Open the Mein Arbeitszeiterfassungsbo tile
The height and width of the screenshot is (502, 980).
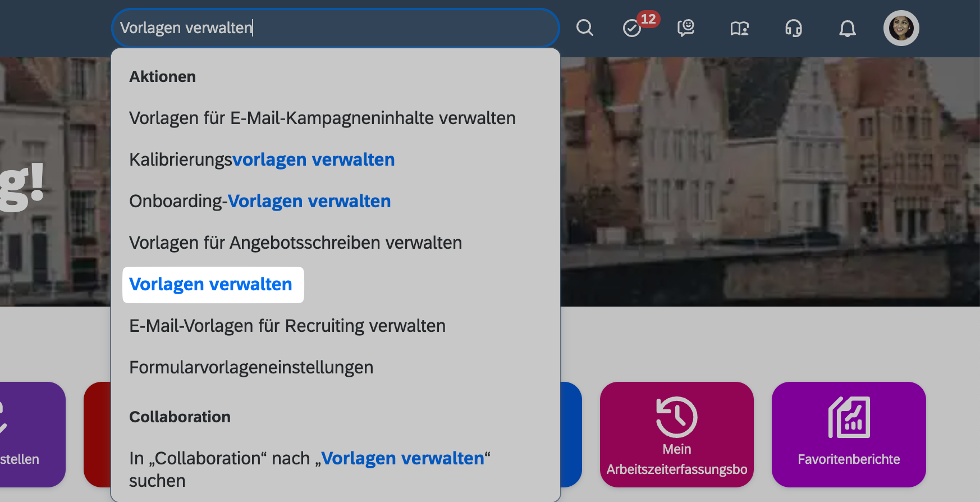click(676, 434)
